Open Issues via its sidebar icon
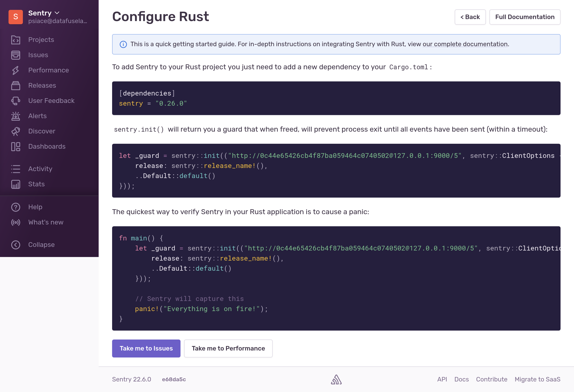The image size is (574, 392). [15, 55]
